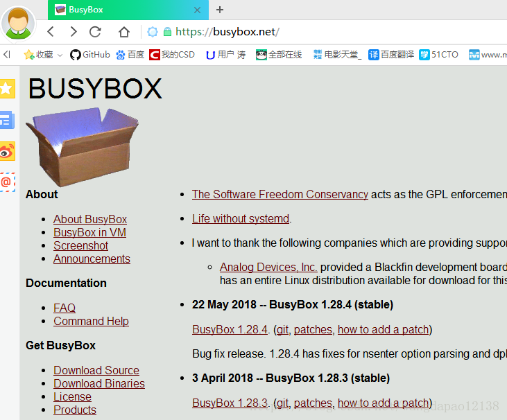Expand the 收藏 dropdown chevron

tap(60, 55)
